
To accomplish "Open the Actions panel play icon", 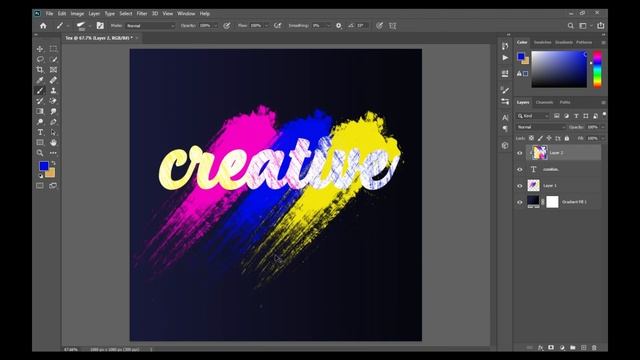I will pos(505,58).
